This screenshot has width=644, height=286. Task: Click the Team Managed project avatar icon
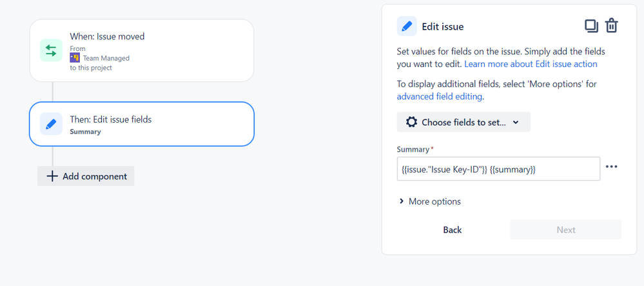click(x=75, y=58)
